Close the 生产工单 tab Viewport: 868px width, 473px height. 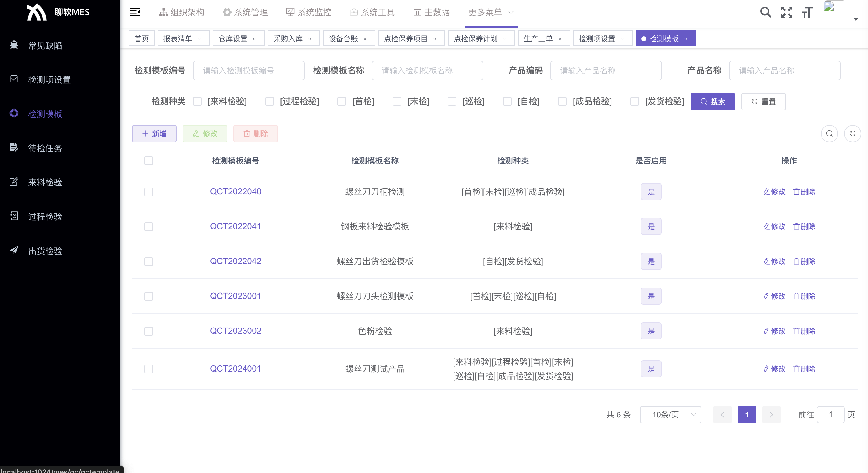[x=560, y=39]
